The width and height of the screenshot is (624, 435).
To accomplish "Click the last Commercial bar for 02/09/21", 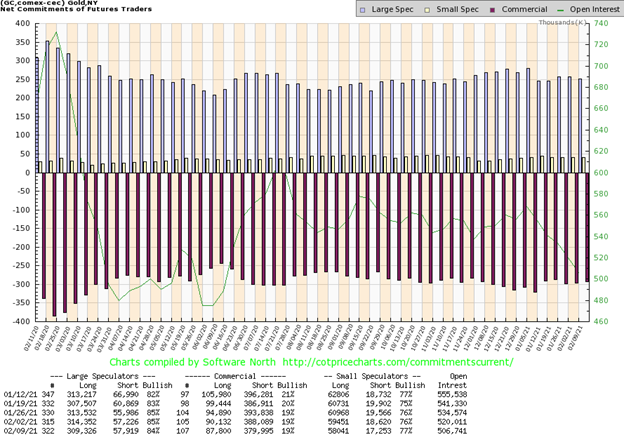I will tap(587, 227).
